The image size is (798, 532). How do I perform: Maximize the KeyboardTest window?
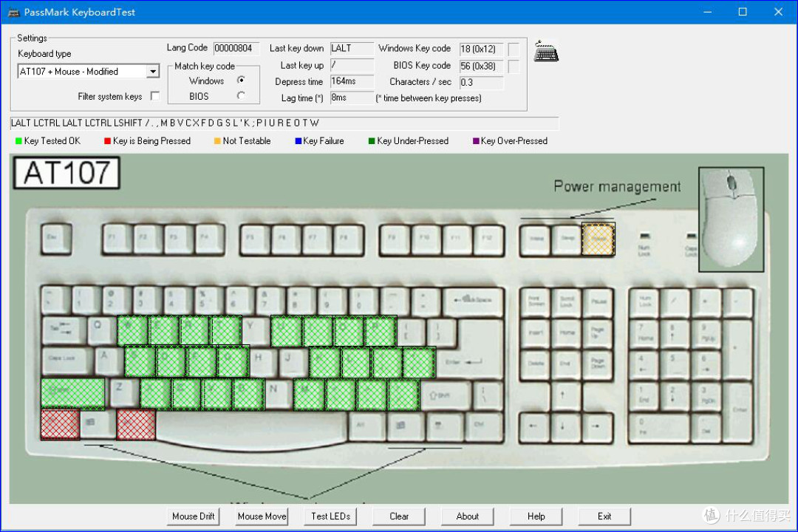pyautogui.click(x=743, y=12)
